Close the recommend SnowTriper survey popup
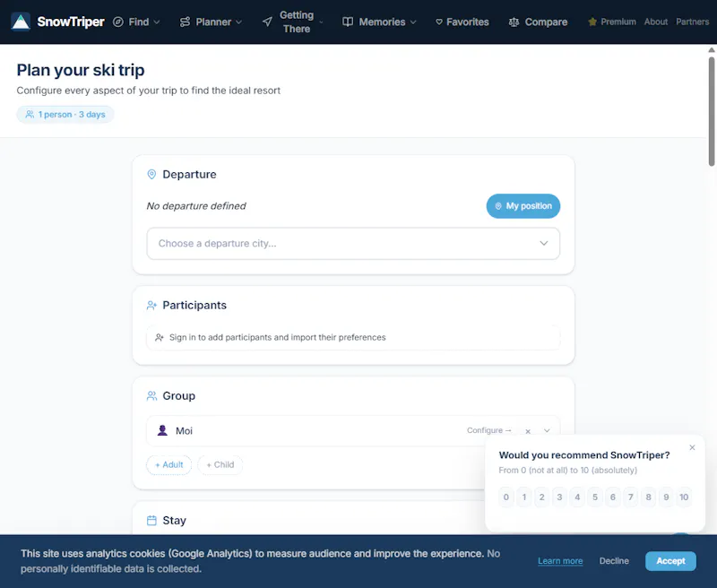The height and width of the screenshot is (588, 717). tap(692, 447)
